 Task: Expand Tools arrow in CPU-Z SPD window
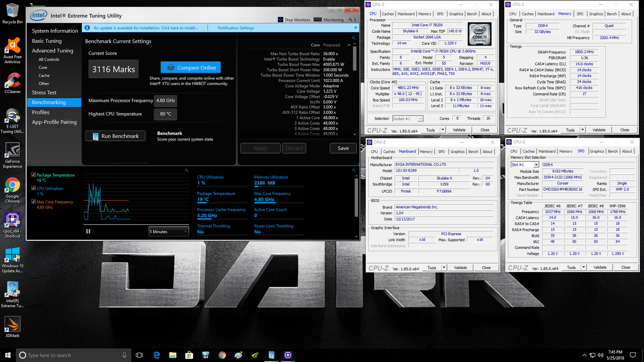pyautogui.click(x=583, y=267)
